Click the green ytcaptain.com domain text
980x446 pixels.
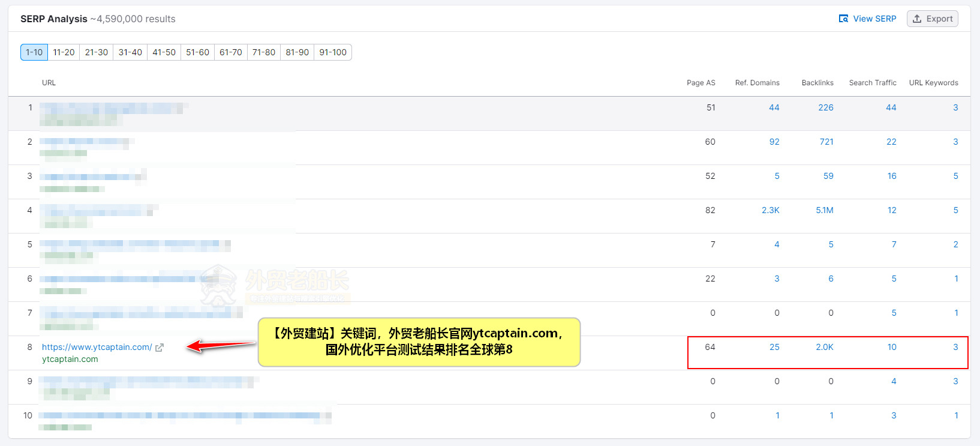pos(70,359)
